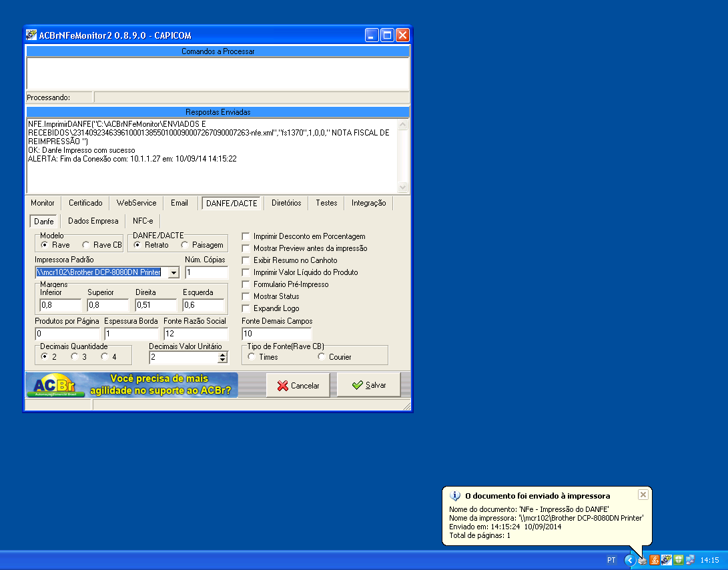Set Decimais Quantidade to 2
This screenshot has width=728, height=570.
(x=45, y=356)
